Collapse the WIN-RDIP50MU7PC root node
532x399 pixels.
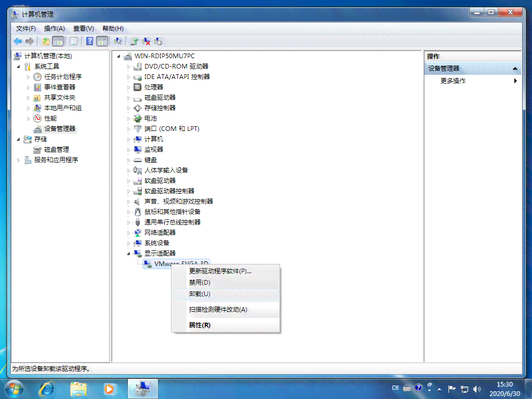pos(118,56)
